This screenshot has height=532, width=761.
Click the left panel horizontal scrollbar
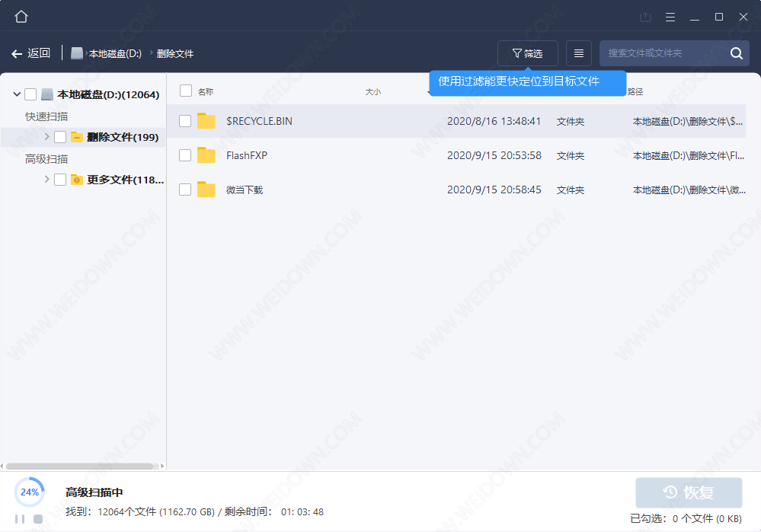pyautogui.click(x=79, y=466)
